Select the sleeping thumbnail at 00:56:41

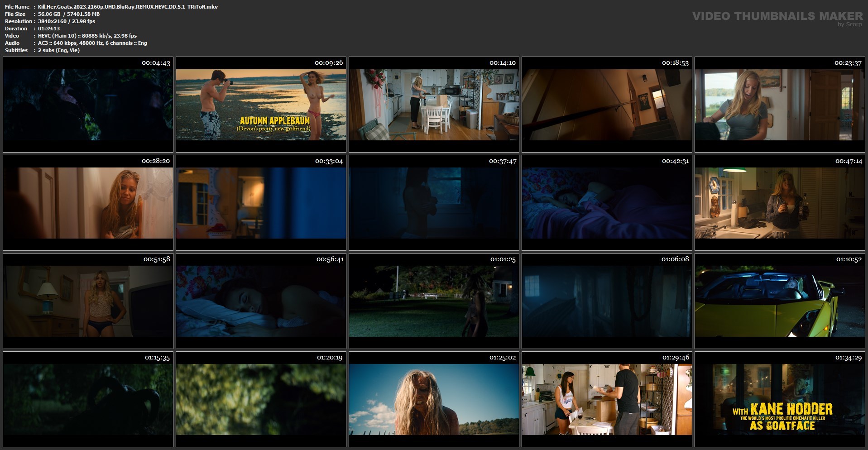point(261,301)
